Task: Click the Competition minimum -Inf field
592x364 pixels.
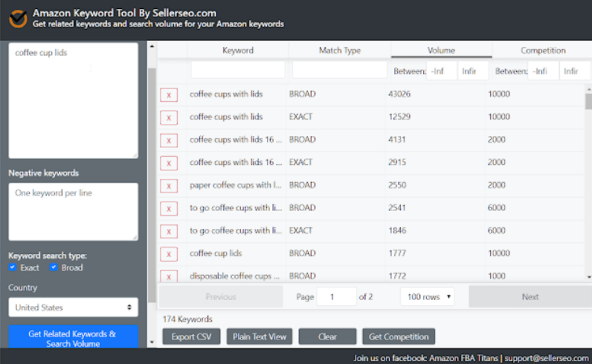Action: [x=543, y=71]
